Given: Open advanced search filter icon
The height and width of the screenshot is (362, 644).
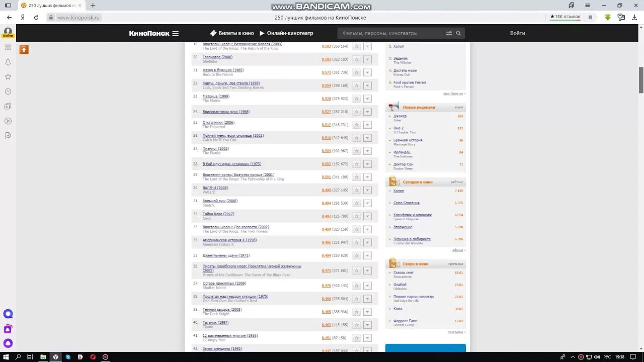Looking at the screenshot, I should (449, 33).
